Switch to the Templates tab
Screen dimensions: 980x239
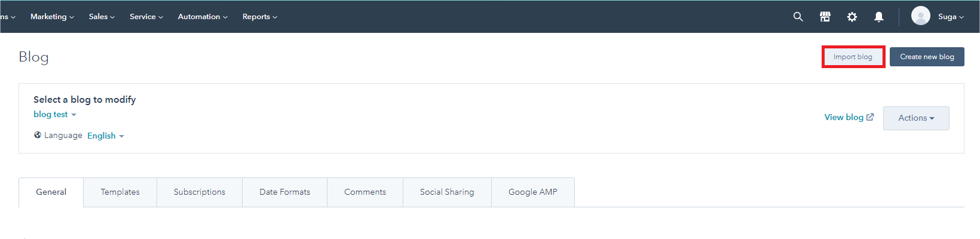click(120, 192)
